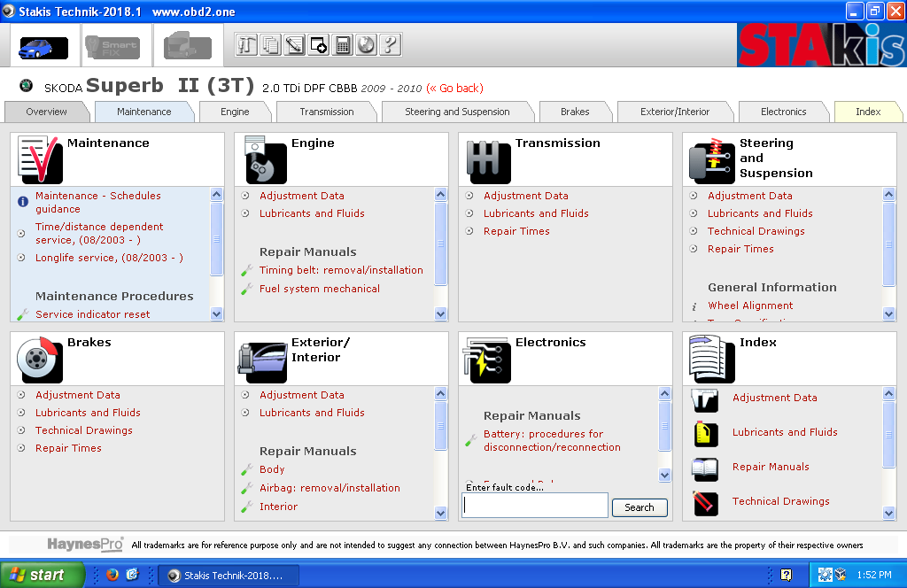Image resolution: width=907 pixels, height=588 pixels.
Task: Open the Transmission tab
Action: [x=327, y=112]
